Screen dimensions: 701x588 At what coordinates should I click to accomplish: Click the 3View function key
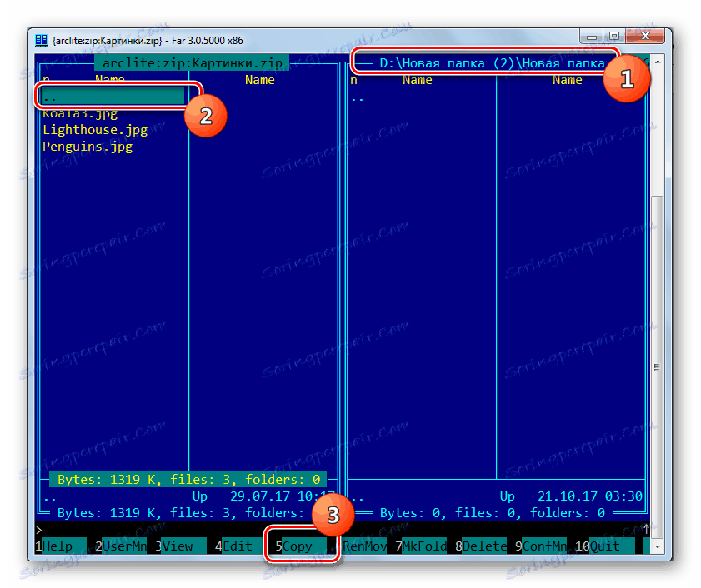point(181,546)
